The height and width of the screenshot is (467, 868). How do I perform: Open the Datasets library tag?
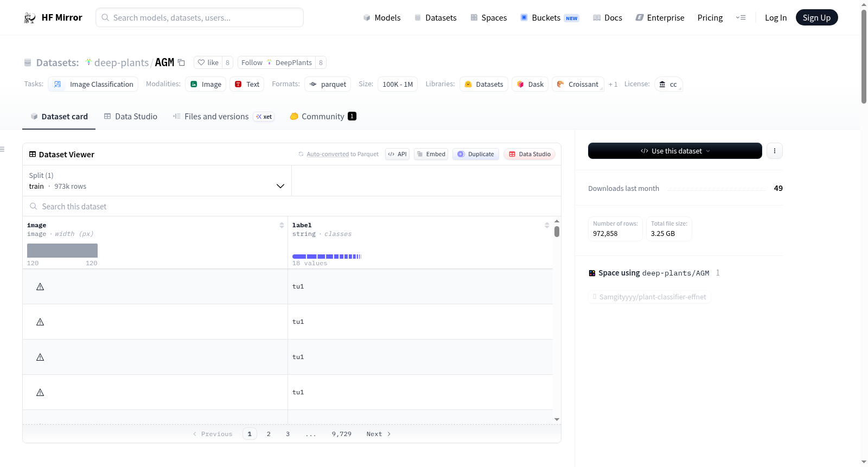click(484, 84)
